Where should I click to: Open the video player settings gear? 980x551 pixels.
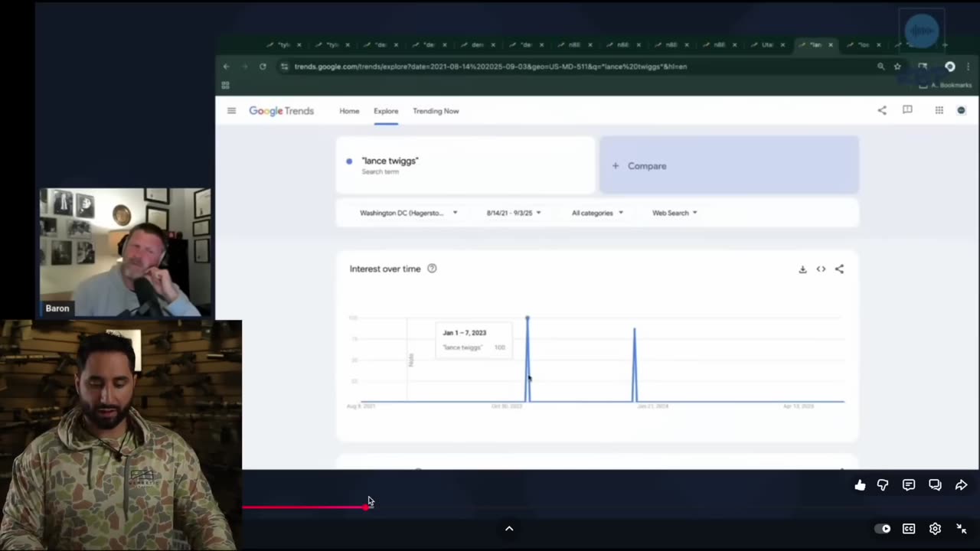935,529
